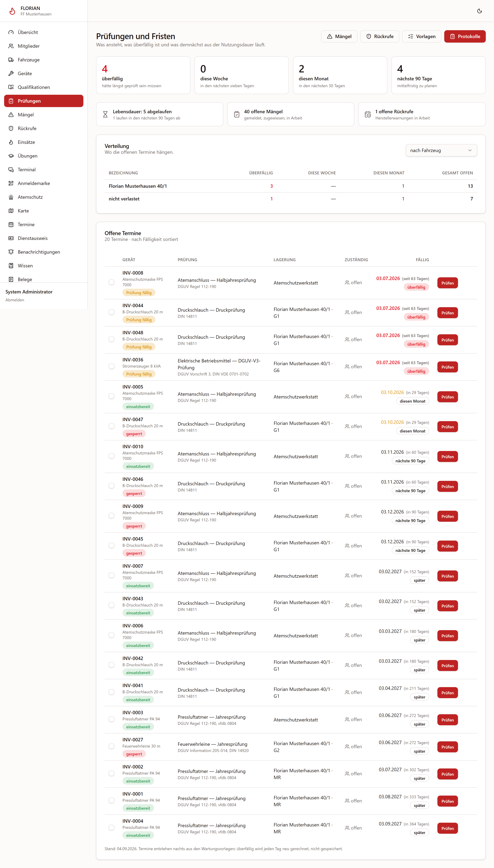Toggle dark mode moon icon
Viewport: 494px width, 868px height.
point(479,11)
